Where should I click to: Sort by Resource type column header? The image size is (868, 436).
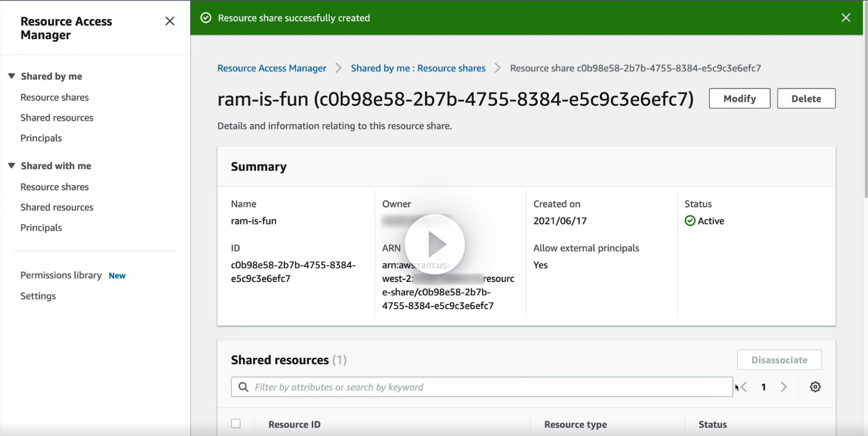[575, 424]
